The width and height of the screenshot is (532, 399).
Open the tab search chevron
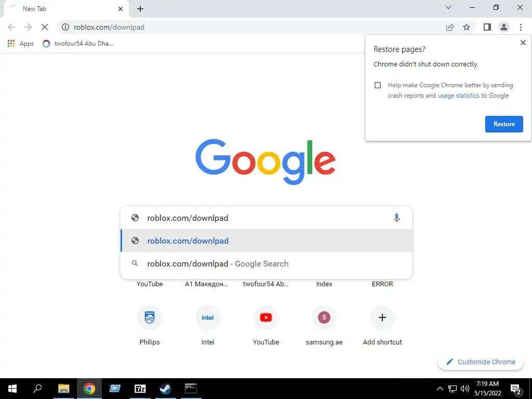tap(448, 7)
